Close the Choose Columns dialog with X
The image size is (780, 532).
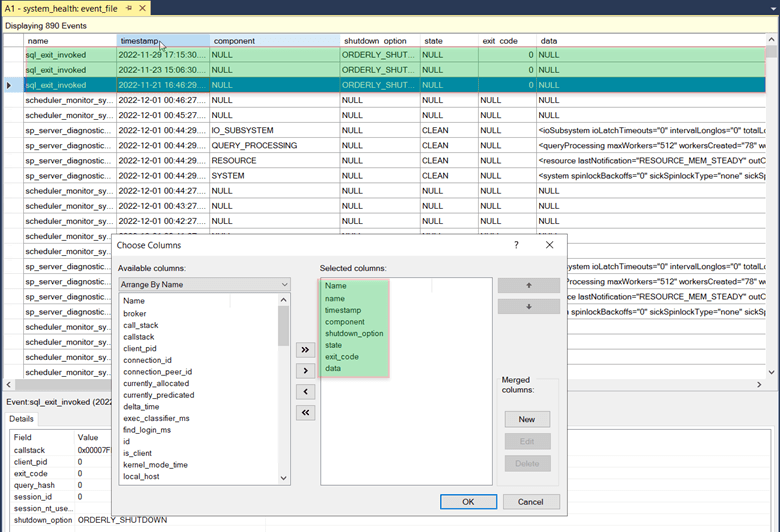tap(549, 245)
